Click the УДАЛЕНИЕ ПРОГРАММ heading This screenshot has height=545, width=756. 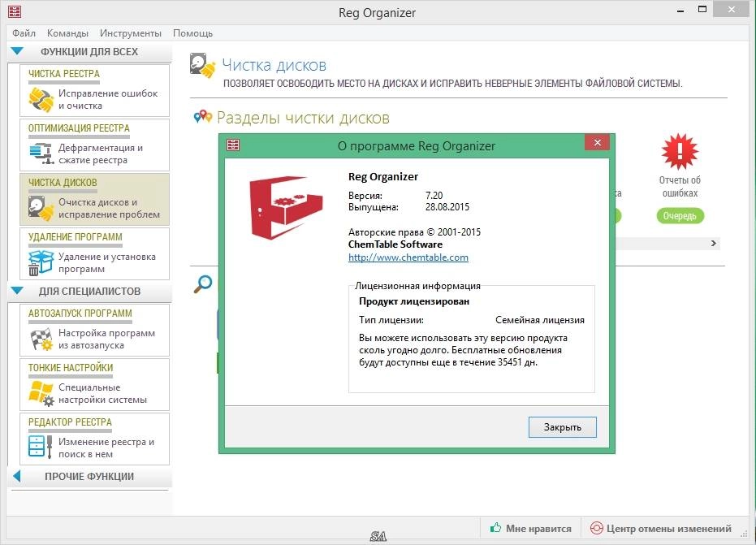76,237
